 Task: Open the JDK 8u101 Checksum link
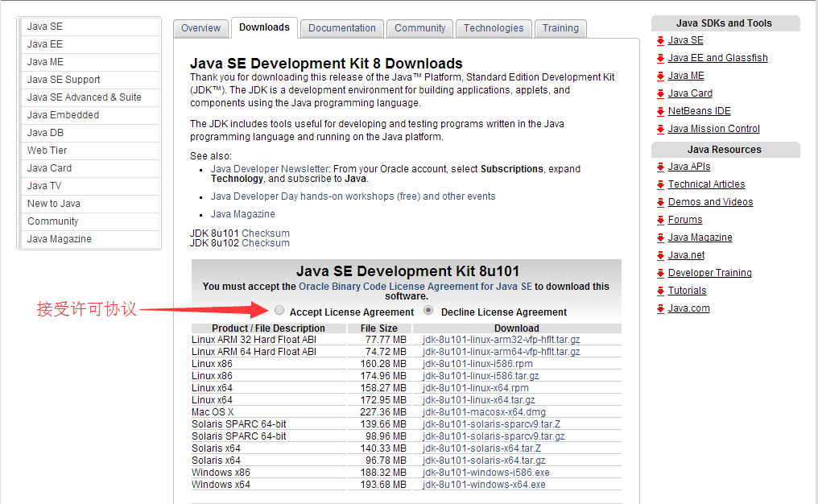click(x=265, y=233)
